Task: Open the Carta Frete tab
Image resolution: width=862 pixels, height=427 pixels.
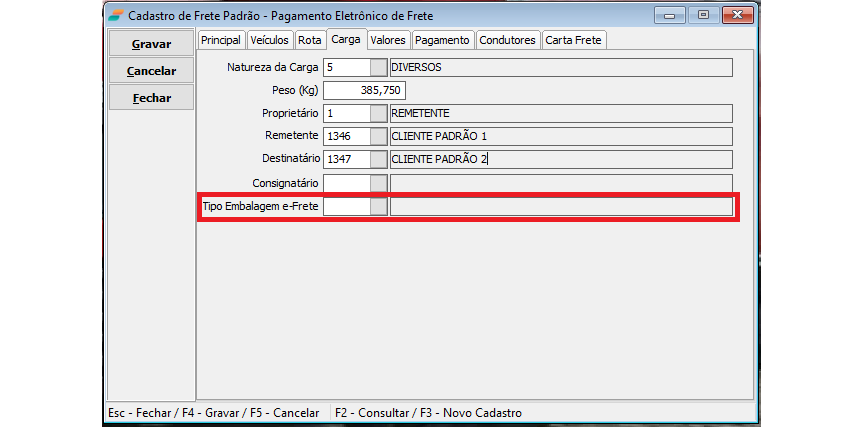Action: point(574,40)
